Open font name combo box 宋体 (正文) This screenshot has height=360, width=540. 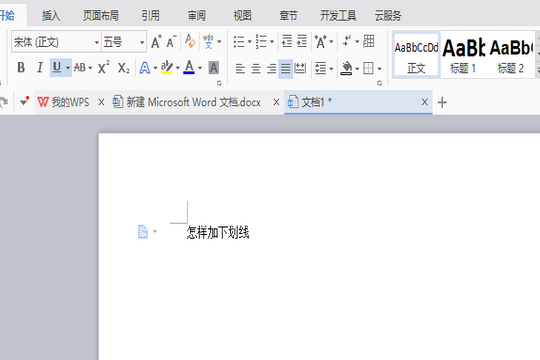[x=56, y=42]
